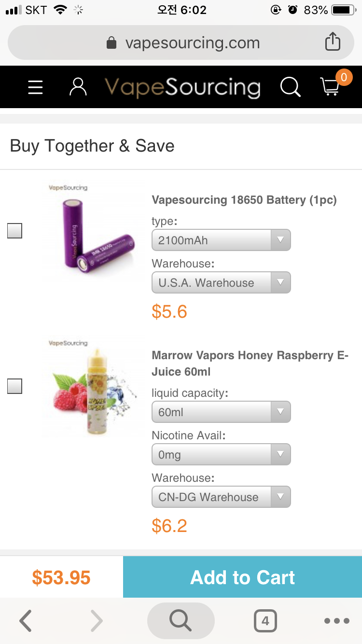Check the Vapesourcing 18650 Battery checkbox
Viewport: 362px width, 644px height.
[15, 231]
